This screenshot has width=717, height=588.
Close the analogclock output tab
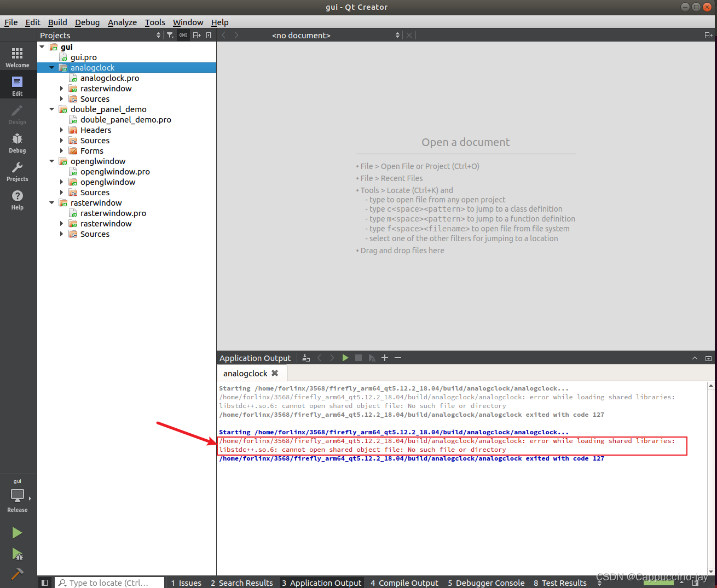275,373
